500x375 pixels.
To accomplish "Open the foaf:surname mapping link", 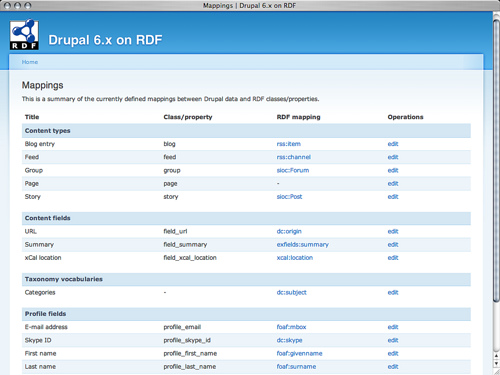I will point(296,367).
